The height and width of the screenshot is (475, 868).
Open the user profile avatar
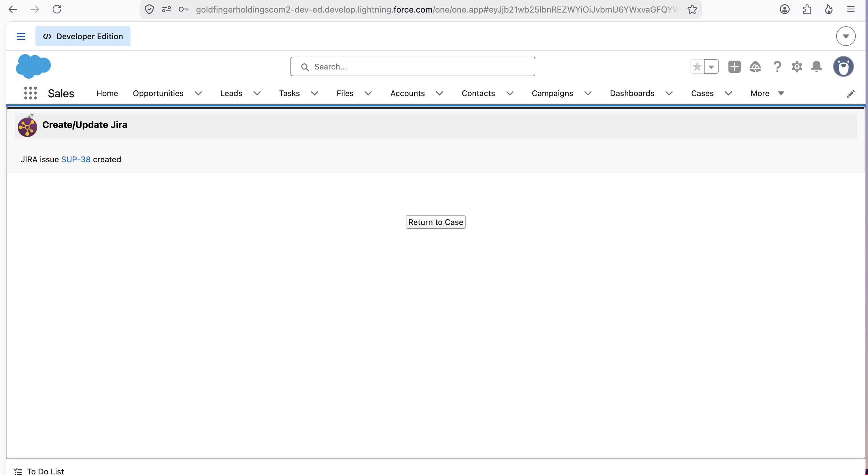[x=843, y=66]
